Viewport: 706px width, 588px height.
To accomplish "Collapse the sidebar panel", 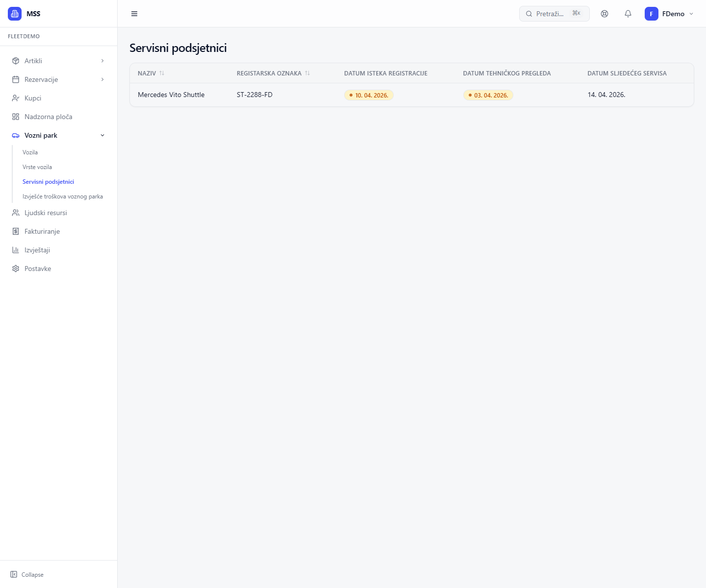I will [27, 574].
